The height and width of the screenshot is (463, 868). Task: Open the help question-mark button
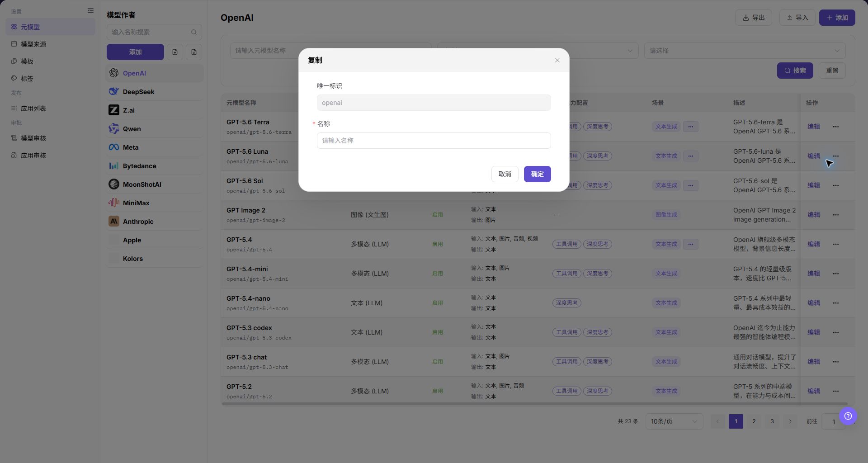[x=848, y=416]
